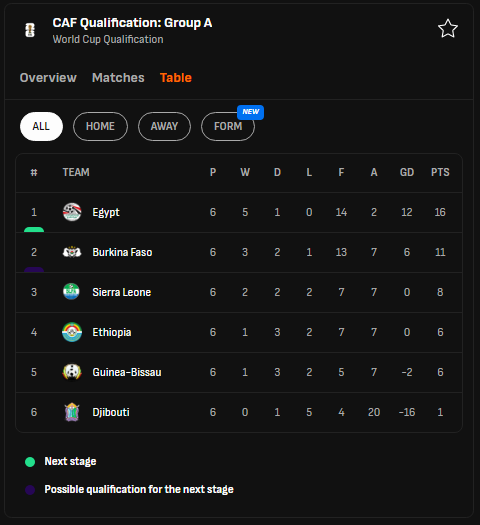Switch standings to AWAY filter

pyautogui.click(x=164, y=126)
